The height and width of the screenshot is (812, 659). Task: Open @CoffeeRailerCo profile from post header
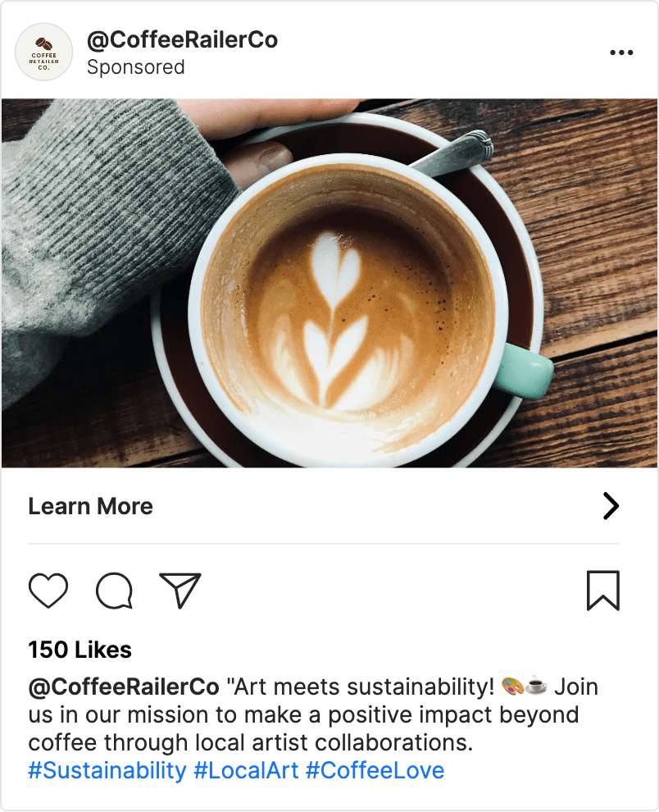(x=182, y=39)
